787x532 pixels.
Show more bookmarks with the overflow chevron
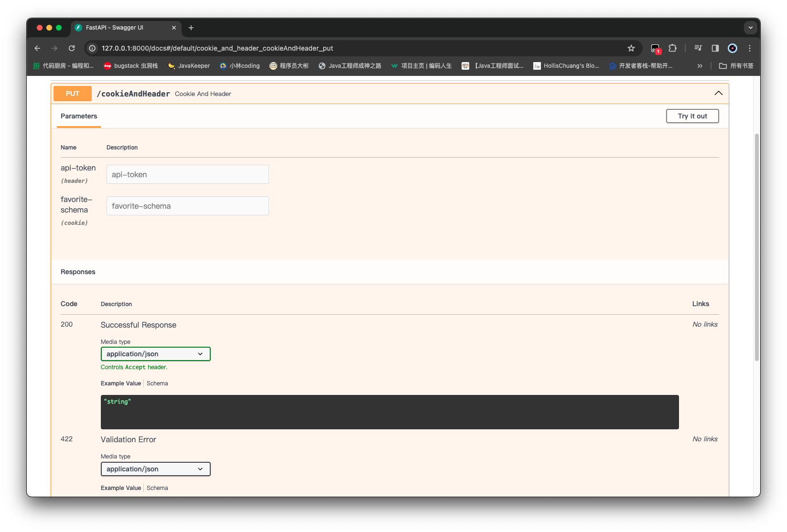[700, 66]
